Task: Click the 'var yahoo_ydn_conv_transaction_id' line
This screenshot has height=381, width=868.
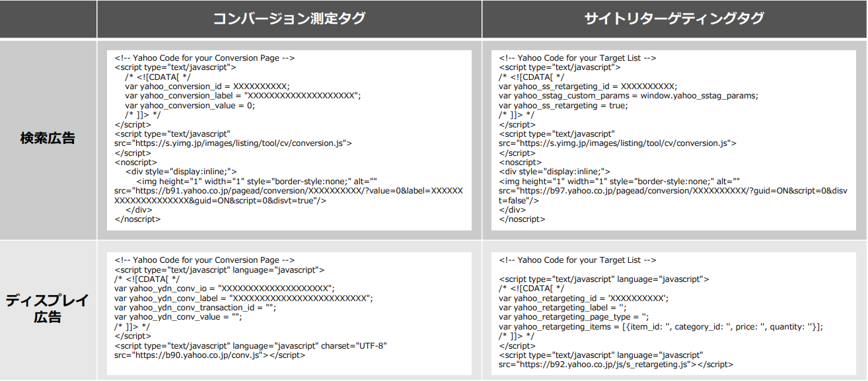Action: coord(196,308)
